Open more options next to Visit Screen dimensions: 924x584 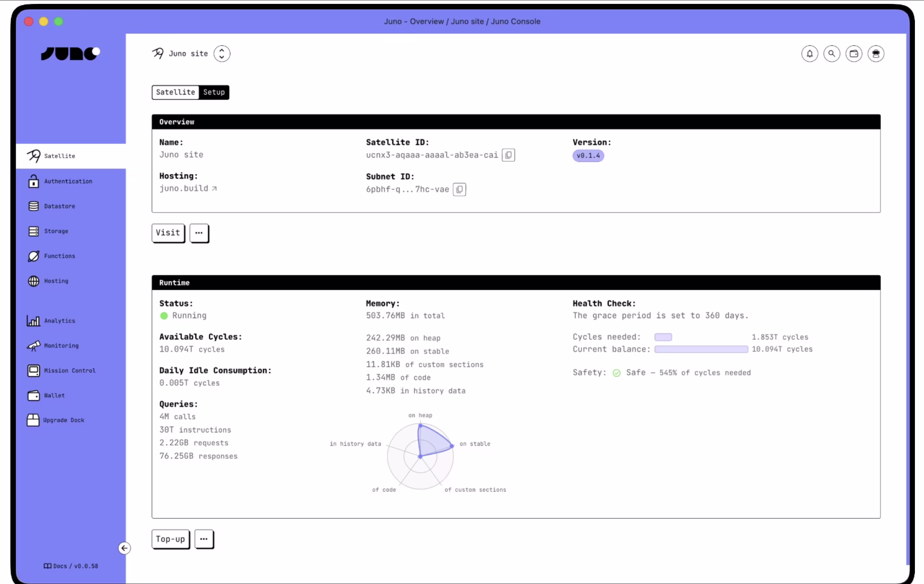(x=199, y=233)
